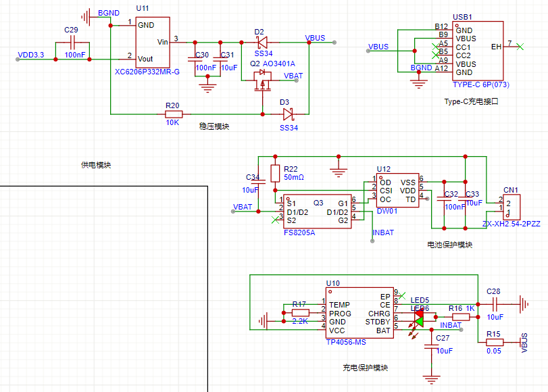
Task: Select no-connect mark on U10 EP pin 9
Action: 402,296
